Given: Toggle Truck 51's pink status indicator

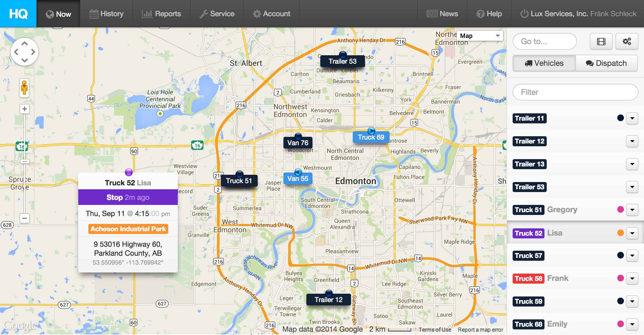Looking at the screenshot, I should 621,210.
